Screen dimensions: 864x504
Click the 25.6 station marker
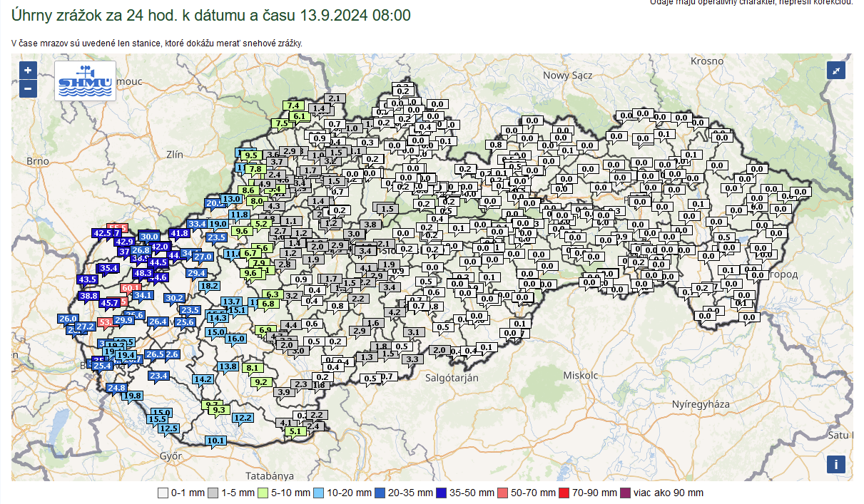(x=185, y=322)
